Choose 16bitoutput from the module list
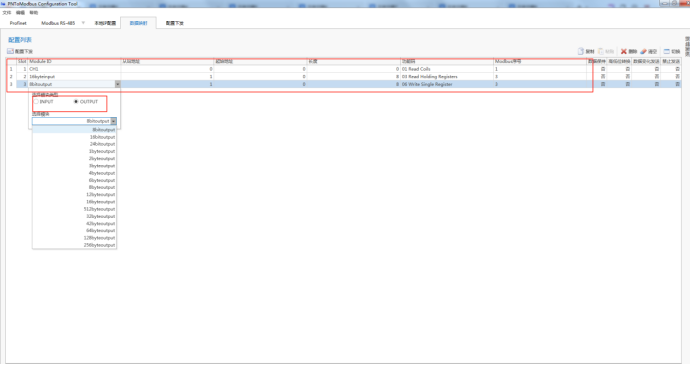The image size is (691, 365). coord(74,137)
